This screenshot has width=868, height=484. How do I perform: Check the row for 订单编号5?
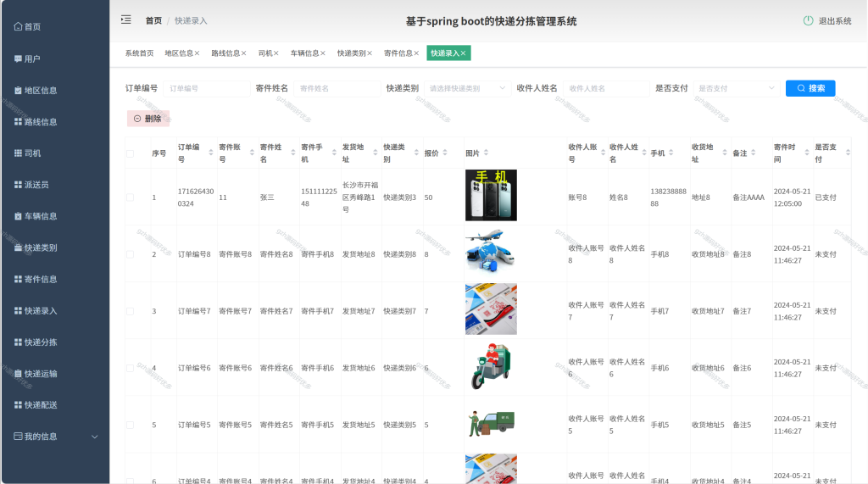(130, 425)
